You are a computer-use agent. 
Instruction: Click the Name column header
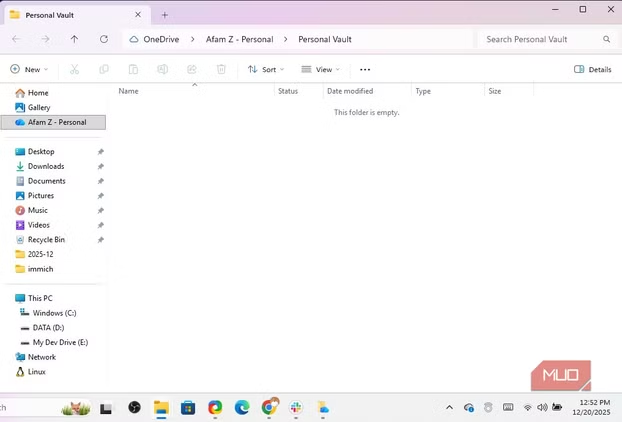[x=129, y=91]
